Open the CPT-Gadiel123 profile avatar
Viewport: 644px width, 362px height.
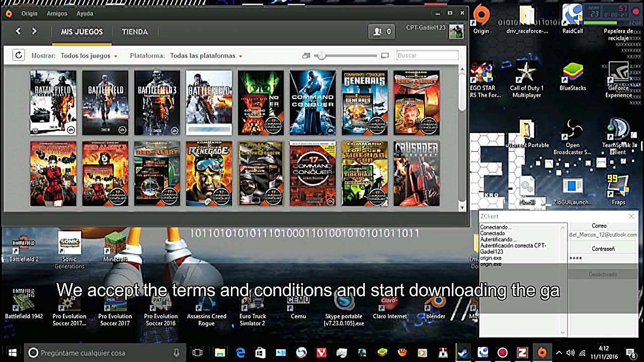[x=456, y=31]
